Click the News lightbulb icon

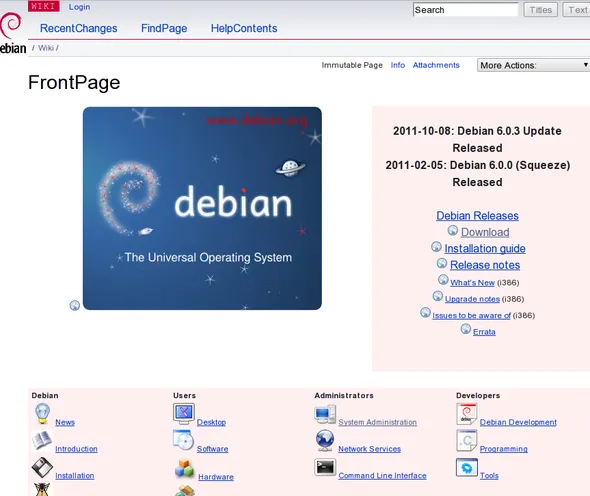point(42,414)
